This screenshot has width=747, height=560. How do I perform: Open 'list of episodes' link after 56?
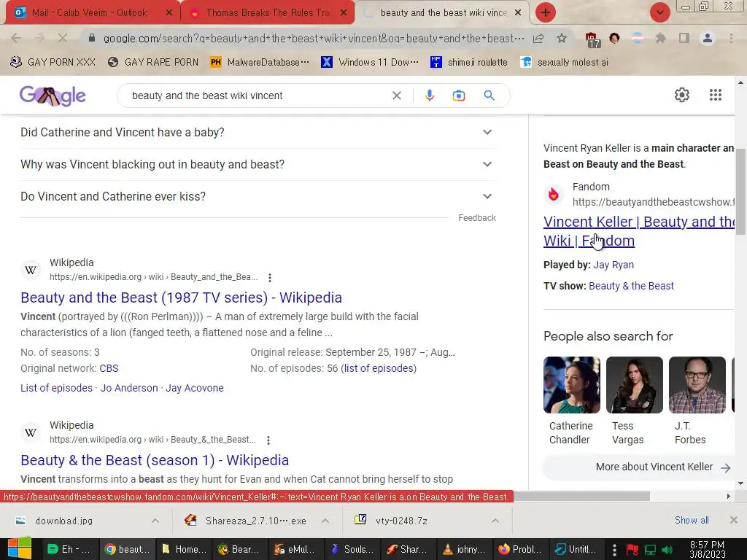(x=379, y=368)
